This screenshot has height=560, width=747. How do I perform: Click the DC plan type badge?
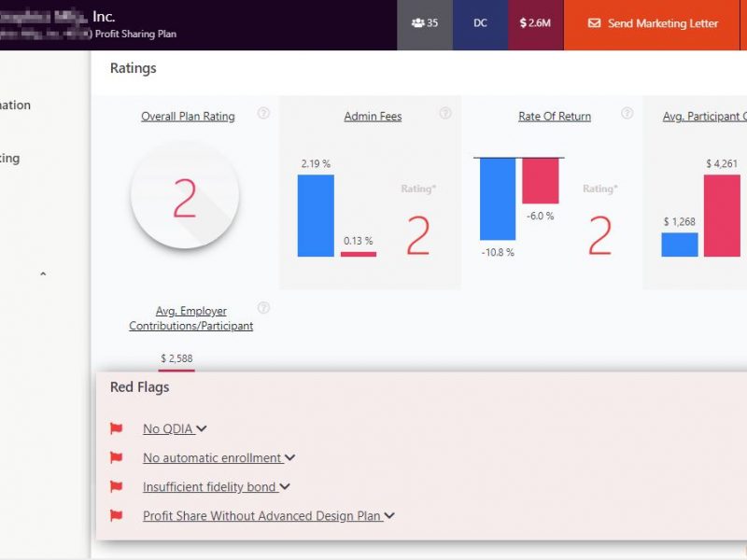(x=480, y=23)
